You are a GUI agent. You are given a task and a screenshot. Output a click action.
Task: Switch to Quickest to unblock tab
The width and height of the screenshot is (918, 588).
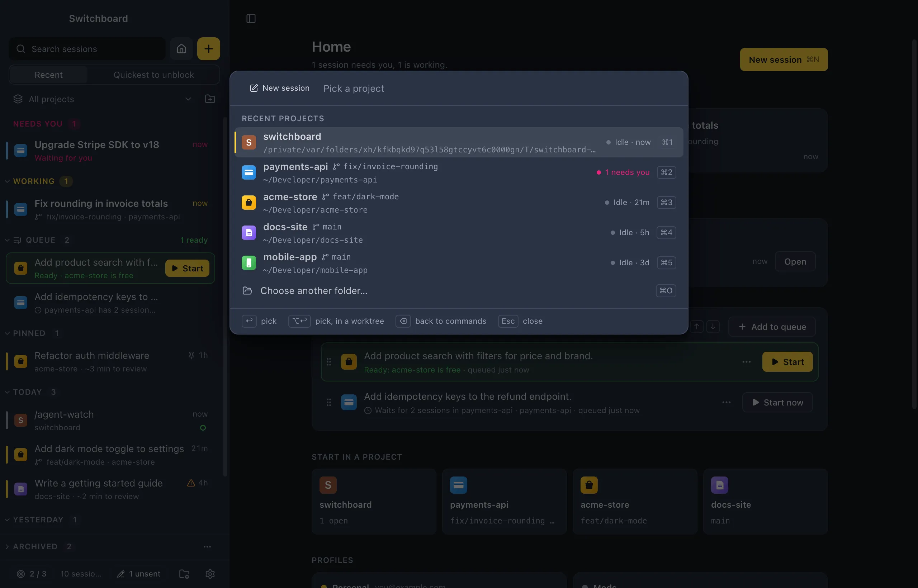pos(153,75)
